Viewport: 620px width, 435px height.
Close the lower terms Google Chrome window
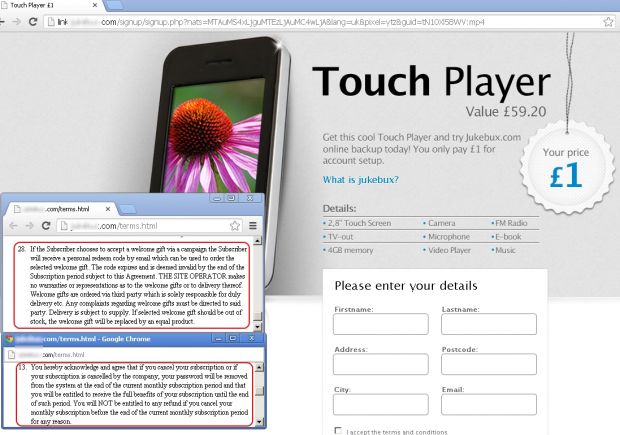(251, 339)
